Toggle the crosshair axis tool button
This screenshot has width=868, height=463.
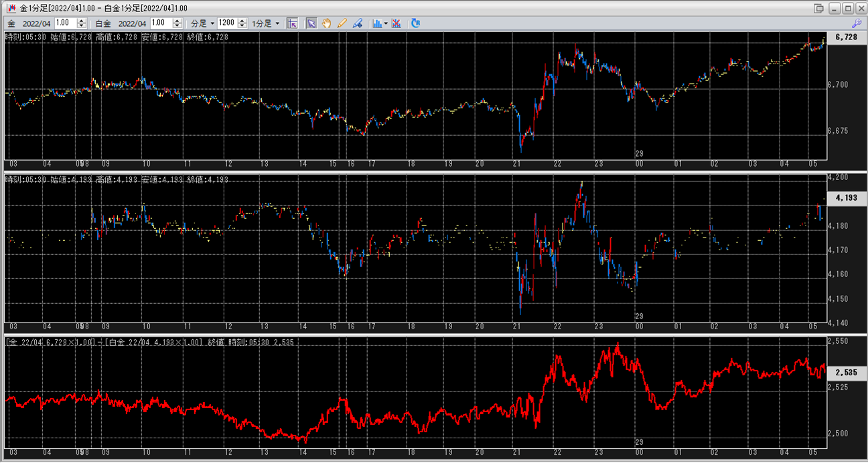coord(292,23)
